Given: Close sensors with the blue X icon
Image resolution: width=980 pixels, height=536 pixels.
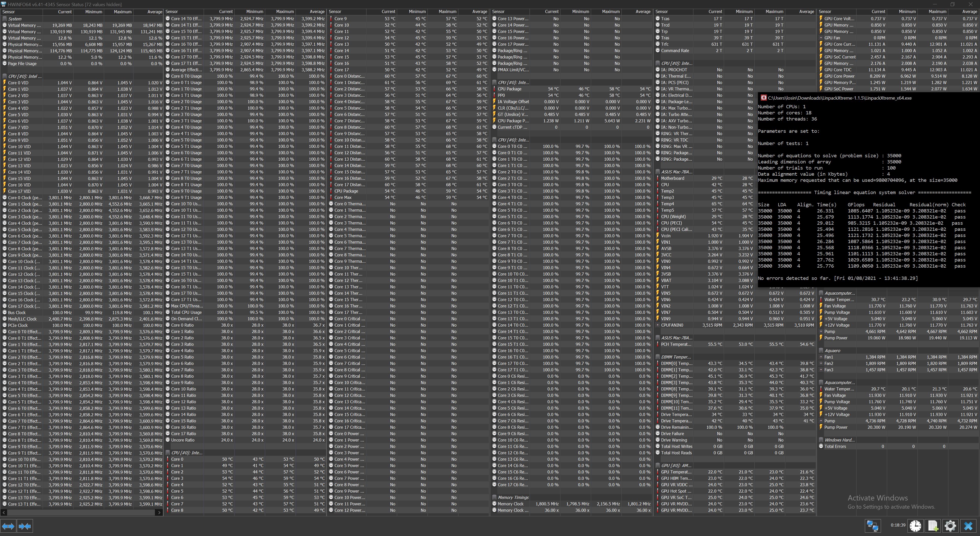Looking at the screenshot, I should [968, 526].
